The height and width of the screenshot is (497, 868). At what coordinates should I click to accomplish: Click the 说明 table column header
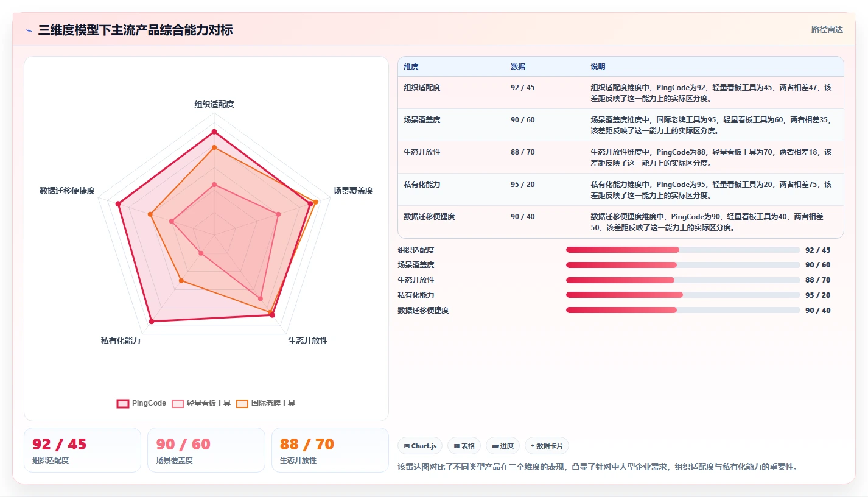(x=598, y=67)
